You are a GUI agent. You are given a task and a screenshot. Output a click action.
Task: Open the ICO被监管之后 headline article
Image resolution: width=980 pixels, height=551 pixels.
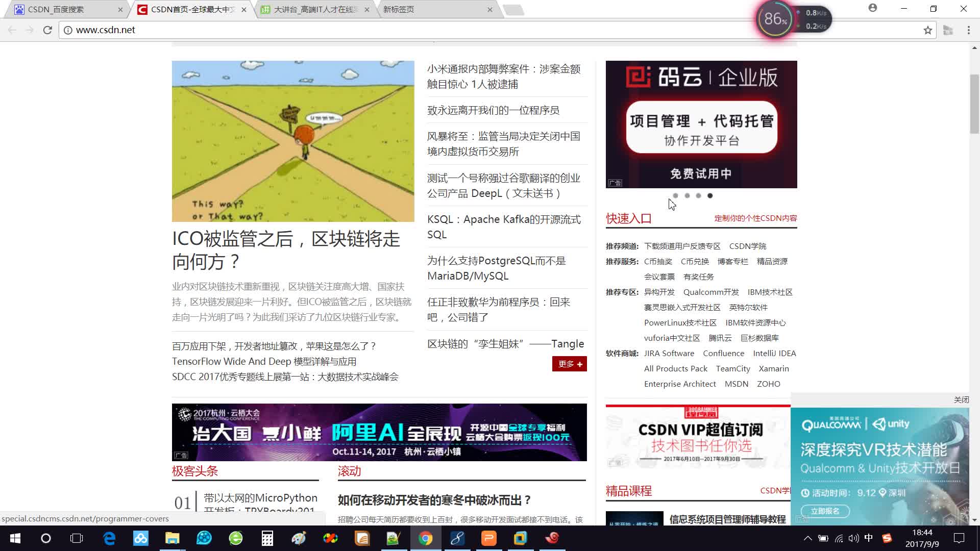pos(286,250)
